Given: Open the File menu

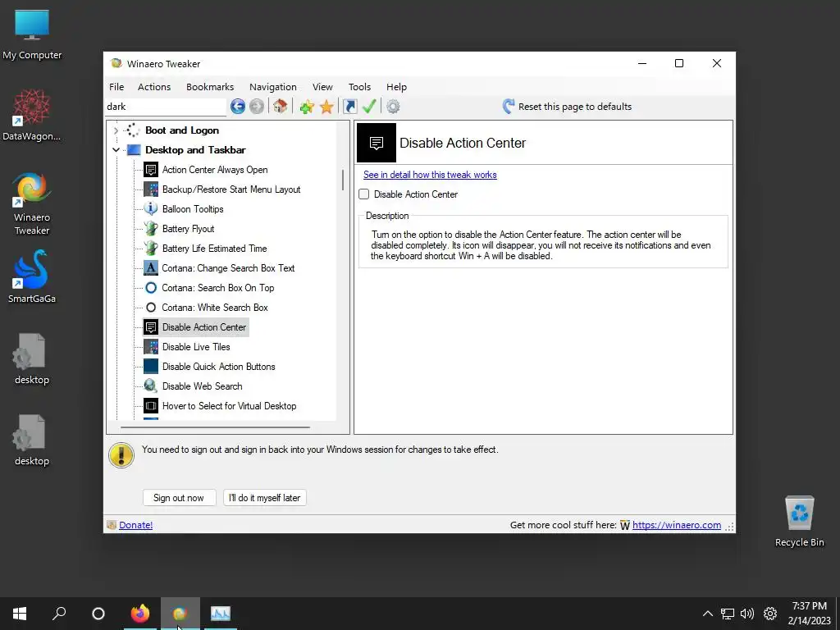Looking at the screenshot, I should pos(116,87).
